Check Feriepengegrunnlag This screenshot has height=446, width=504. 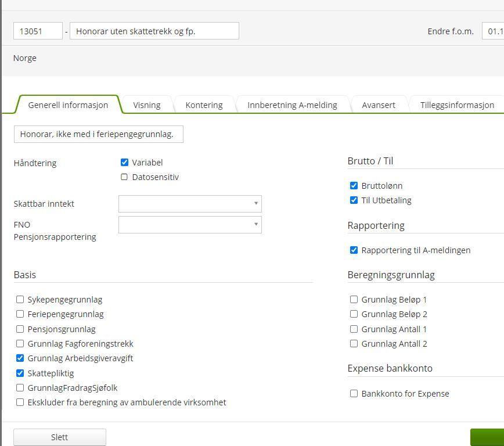tap(20, 314)
